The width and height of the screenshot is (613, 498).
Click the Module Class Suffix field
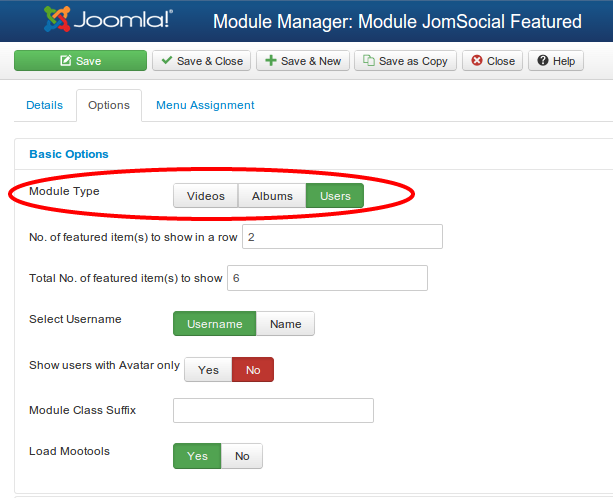click(273, 410)
